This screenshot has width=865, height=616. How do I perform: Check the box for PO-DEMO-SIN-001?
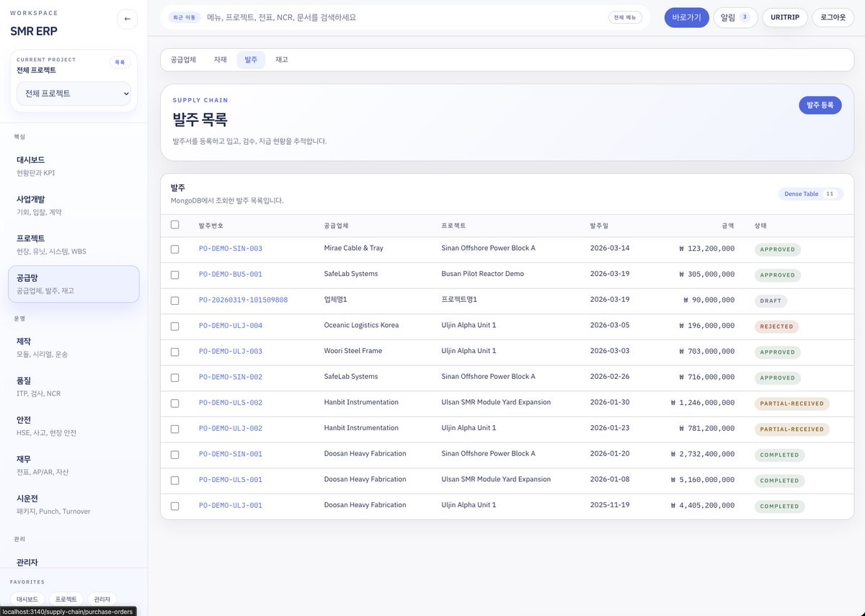pyautogui.click(x=174, y=455)
